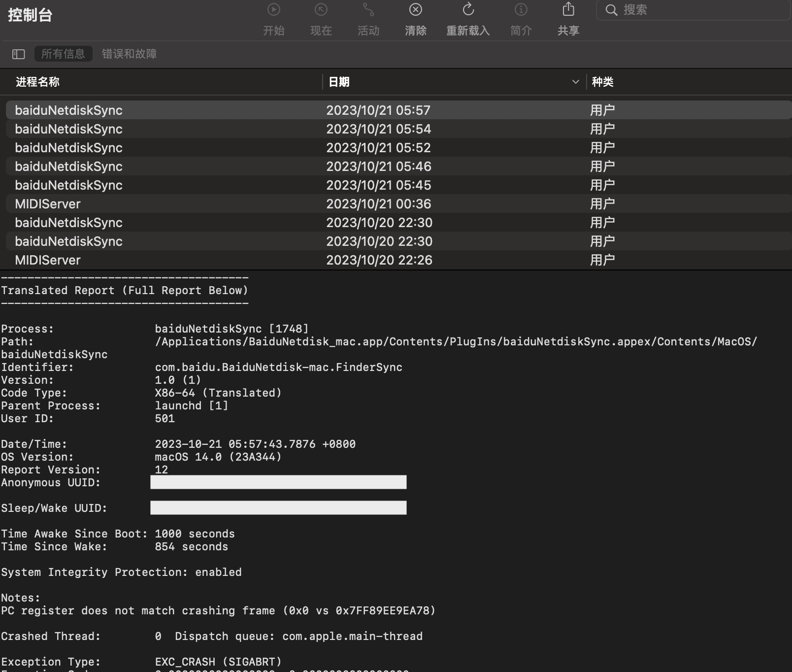This screenshot has height=672, width=792.
Task: Click the Start (开始) play icon
Action: 273,10
